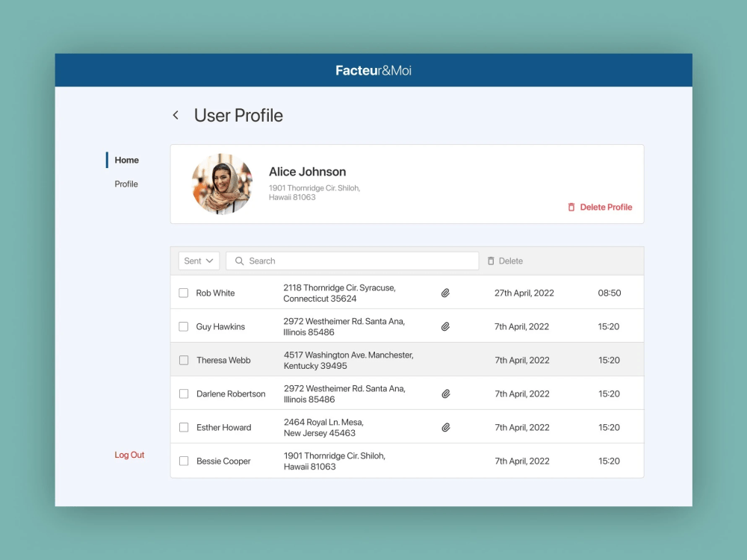This screenshot has height=560, width=747.
Task: Click the grey trash icon in toolbar
Action: click(491, 261)
